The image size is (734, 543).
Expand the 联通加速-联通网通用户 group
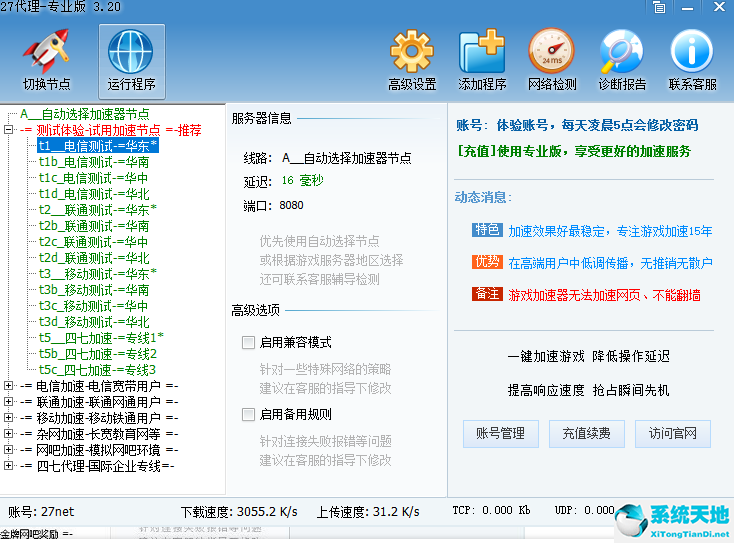coord(9,402)
